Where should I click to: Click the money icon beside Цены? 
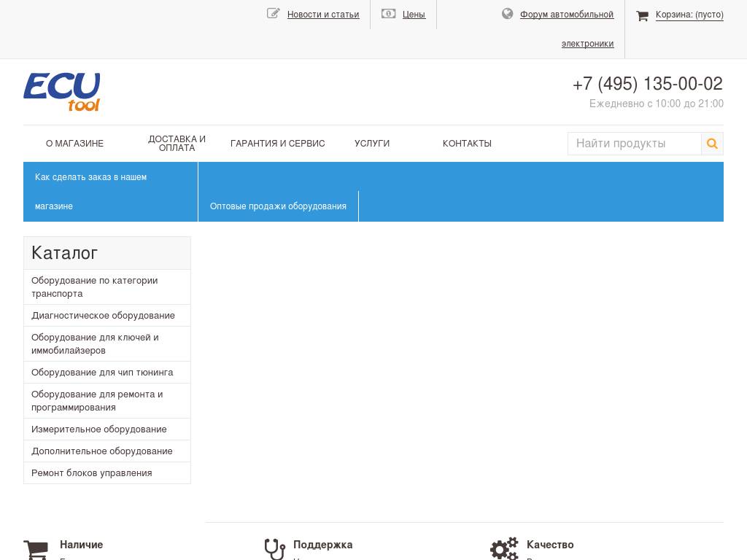(x=388, y=14)
